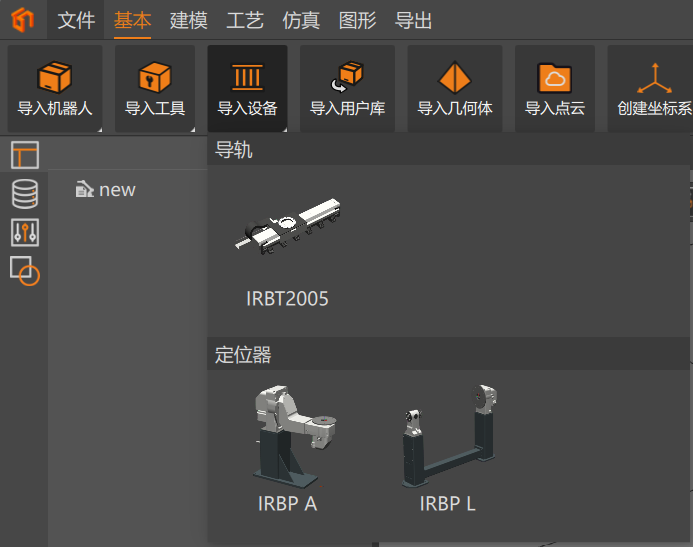Viewport: 693px width, 547px height.
Task: Click the 导轨 section header
Action: click(x=448, y=150)
